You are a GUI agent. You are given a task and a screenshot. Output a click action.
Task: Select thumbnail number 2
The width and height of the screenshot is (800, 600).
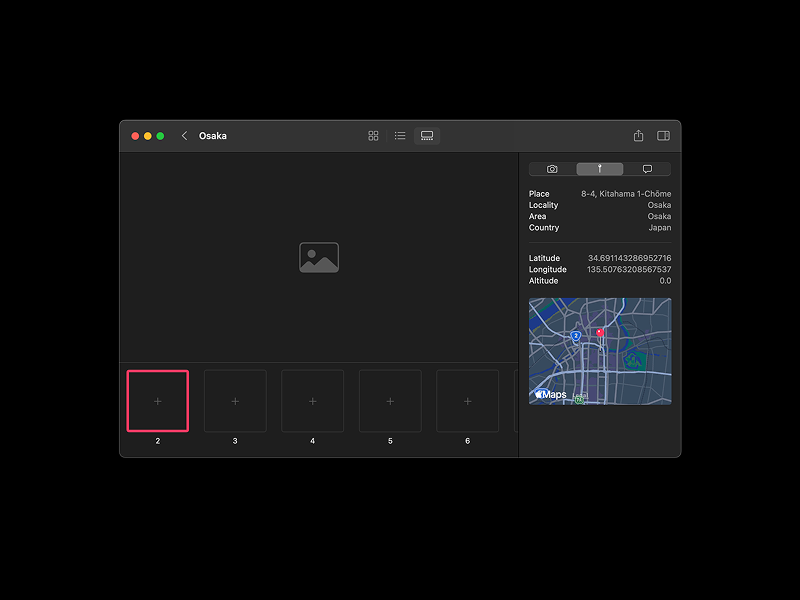point(158,401)
